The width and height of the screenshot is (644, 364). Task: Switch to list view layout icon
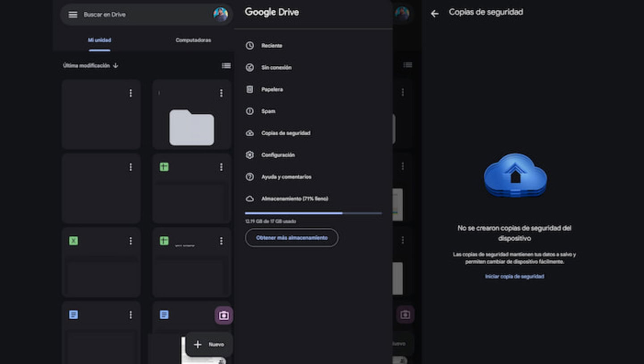226,66
